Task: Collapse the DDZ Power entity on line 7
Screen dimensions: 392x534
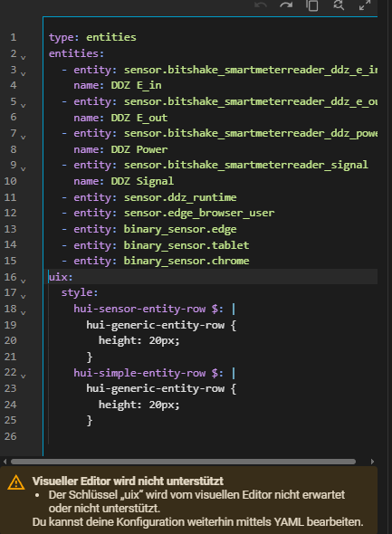Action: click(23, 138)
